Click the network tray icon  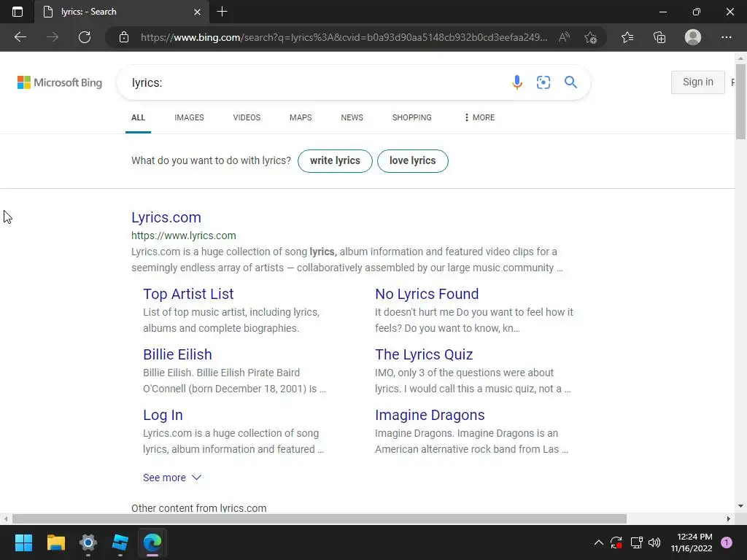[x=636, y=542]
